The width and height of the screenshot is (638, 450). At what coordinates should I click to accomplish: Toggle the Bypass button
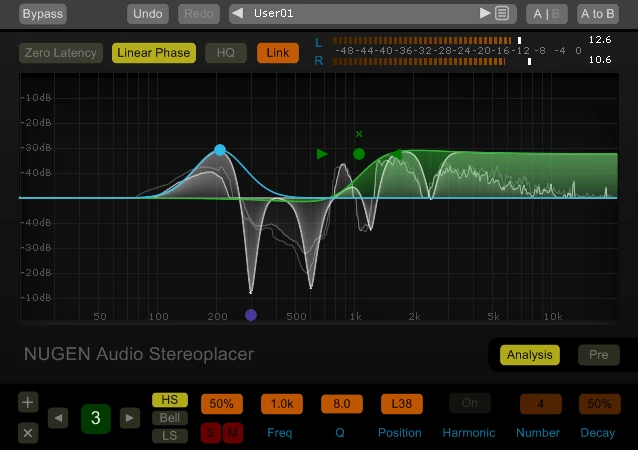pyautogui.click(x=42, y=14)
